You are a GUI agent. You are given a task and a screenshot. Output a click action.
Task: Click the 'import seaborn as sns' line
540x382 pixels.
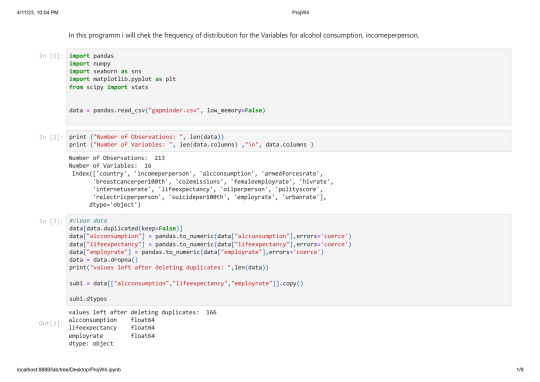tap(105, 71)
